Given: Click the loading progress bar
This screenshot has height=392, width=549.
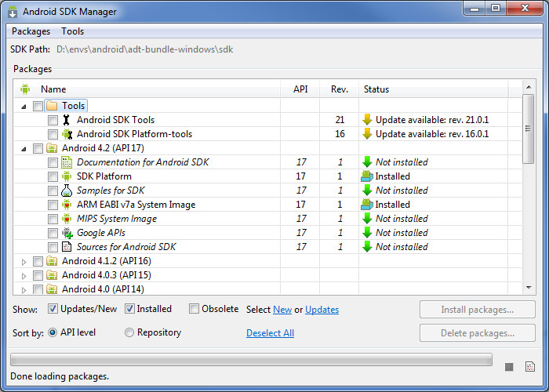Looking at the screenshot, I should [251, 359].
